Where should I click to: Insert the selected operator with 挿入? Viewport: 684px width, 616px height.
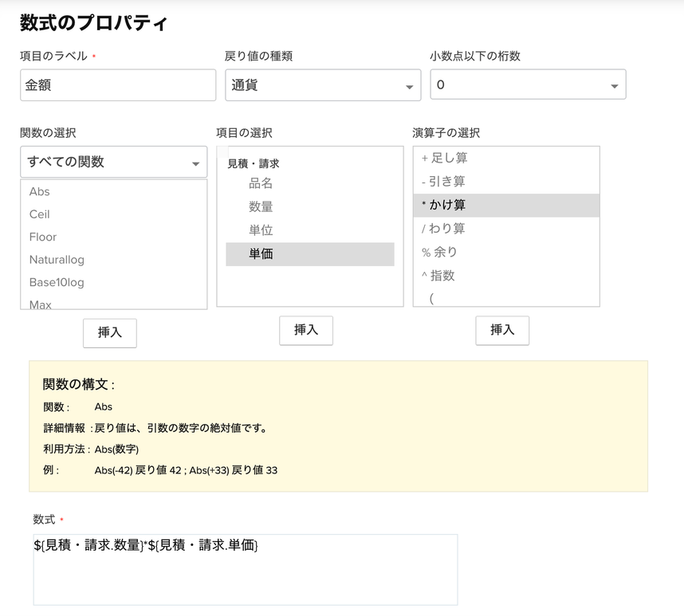tap(501, 330)
